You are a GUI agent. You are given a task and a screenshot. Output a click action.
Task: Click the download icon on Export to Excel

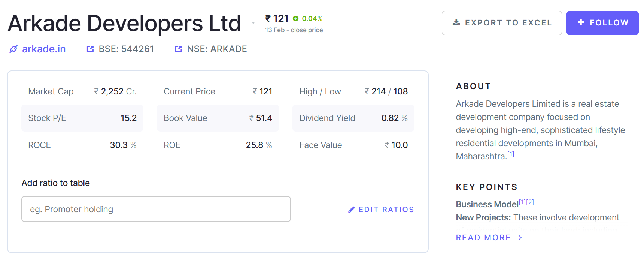(456, 22)
